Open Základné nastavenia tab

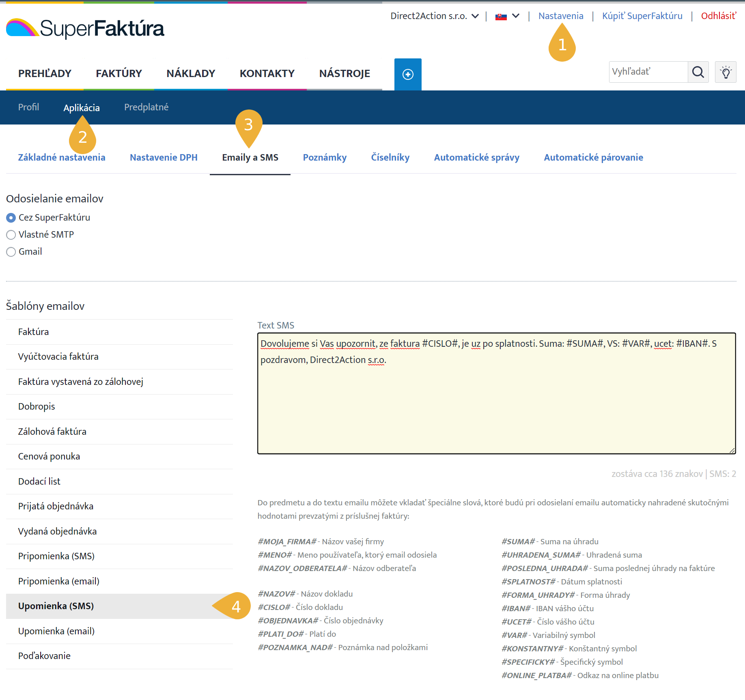click(x=62, y=157)
